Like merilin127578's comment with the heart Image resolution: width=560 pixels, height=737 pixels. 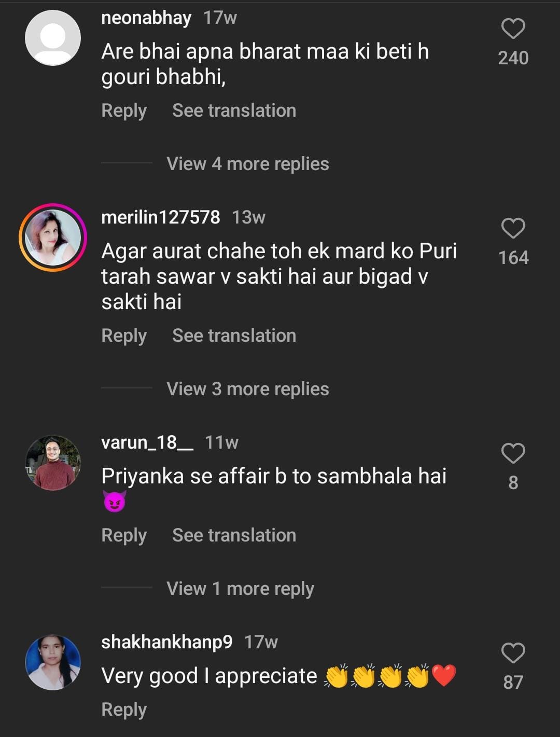click(513, 228)
